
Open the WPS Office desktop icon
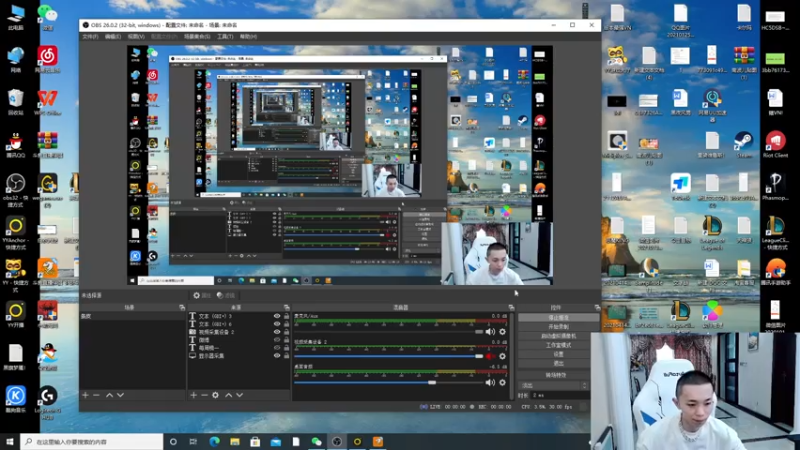pos(47,102)
